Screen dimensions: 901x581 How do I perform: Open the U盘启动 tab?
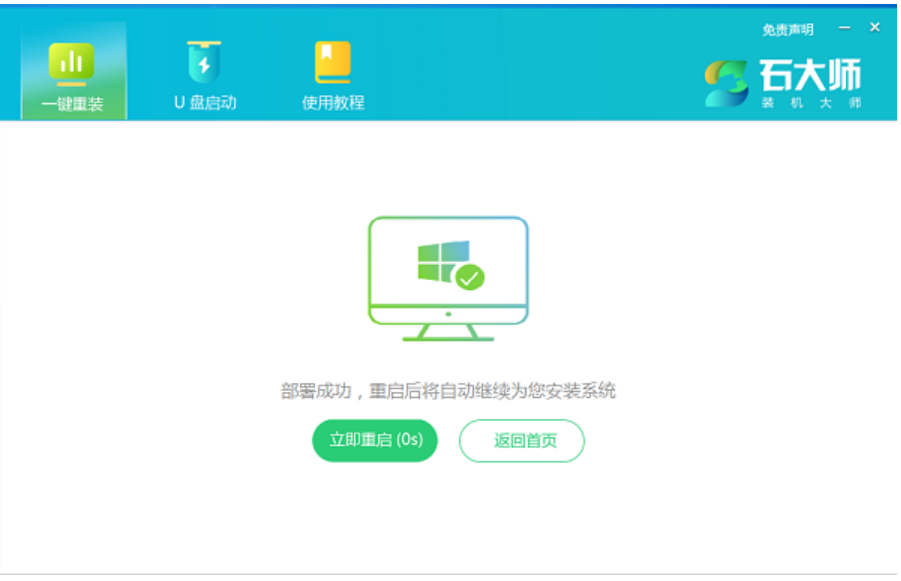pos(205,75)
